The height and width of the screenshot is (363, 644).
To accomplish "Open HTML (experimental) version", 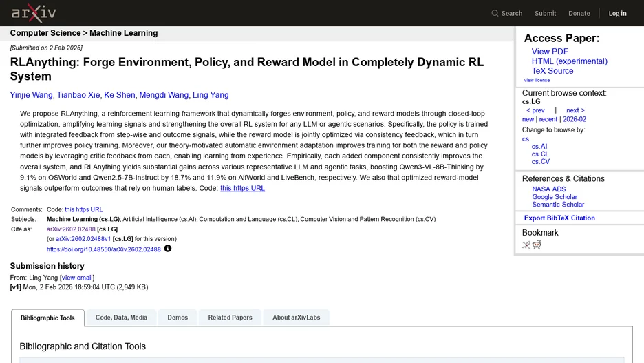I will [x=569, y=61].
